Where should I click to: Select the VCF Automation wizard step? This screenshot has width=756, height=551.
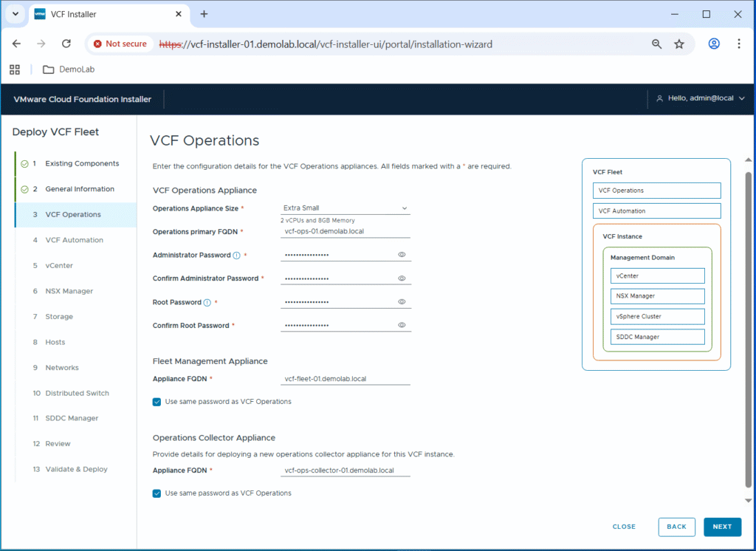point(74,240)
